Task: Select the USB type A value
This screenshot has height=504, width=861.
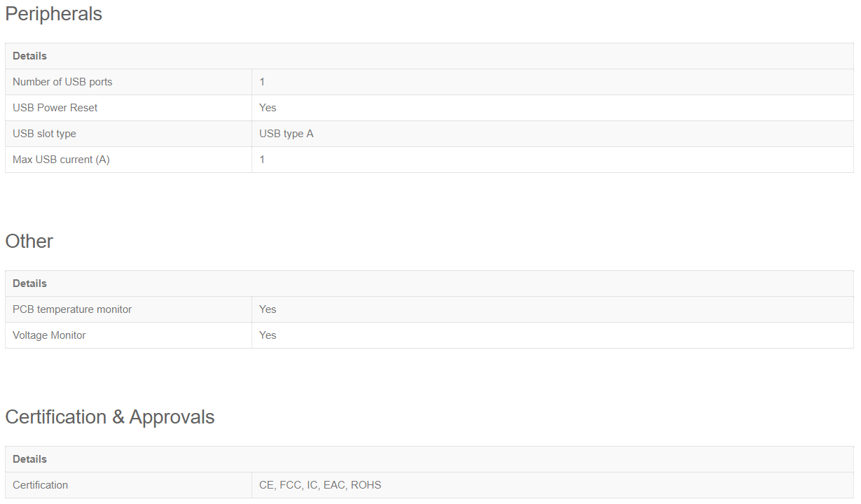Action: (287, 134)
